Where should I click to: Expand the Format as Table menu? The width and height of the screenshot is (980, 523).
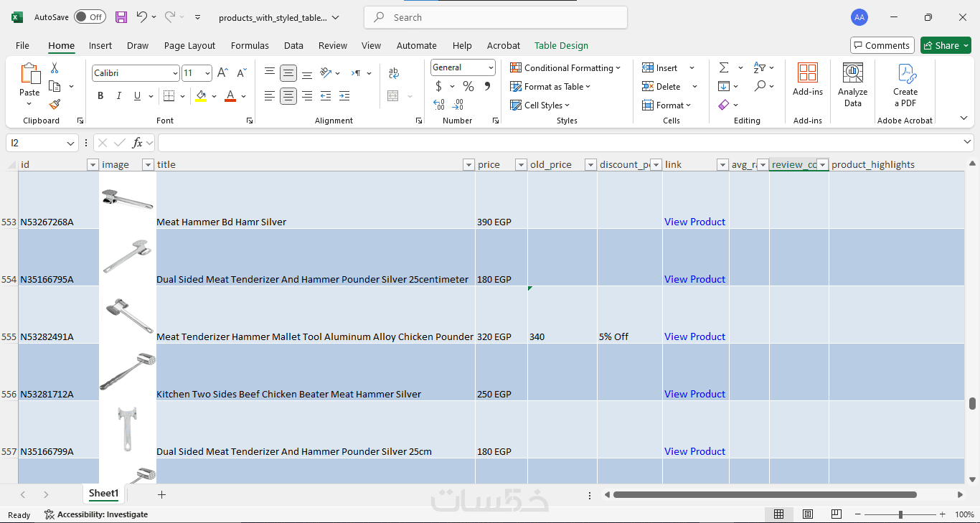(x=550, y=87)
